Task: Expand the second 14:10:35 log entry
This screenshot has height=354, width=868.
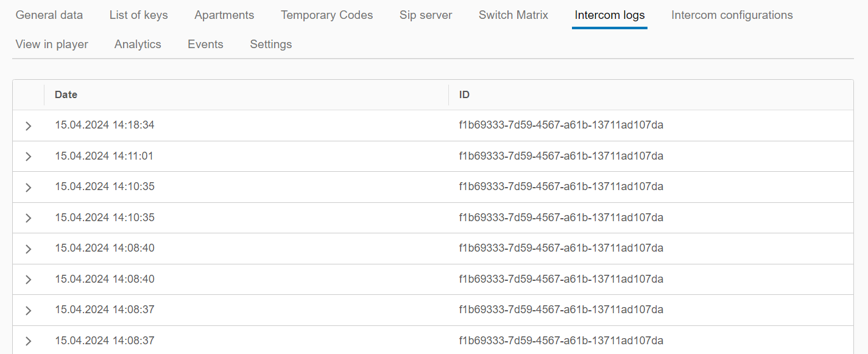Action: [28, 218]
